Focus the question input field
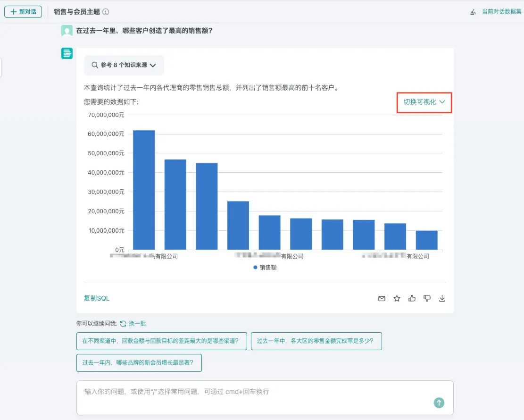 [265, 398]
